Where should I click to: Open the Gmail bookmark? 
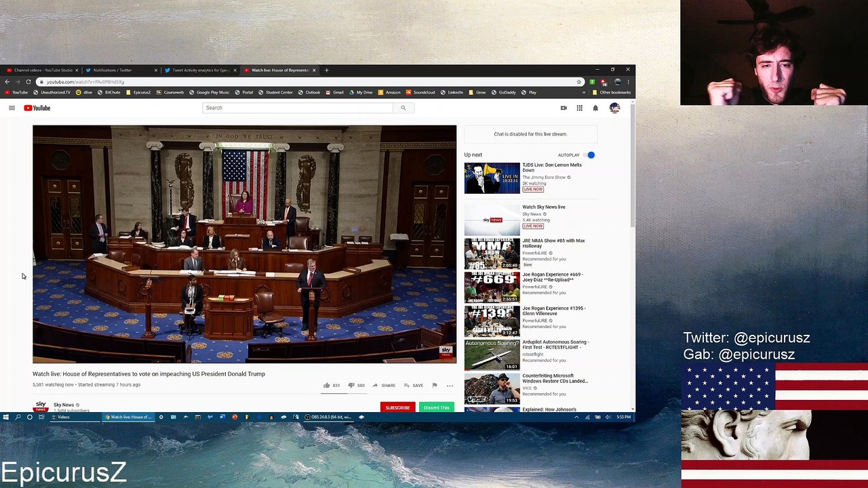point(334,92)
